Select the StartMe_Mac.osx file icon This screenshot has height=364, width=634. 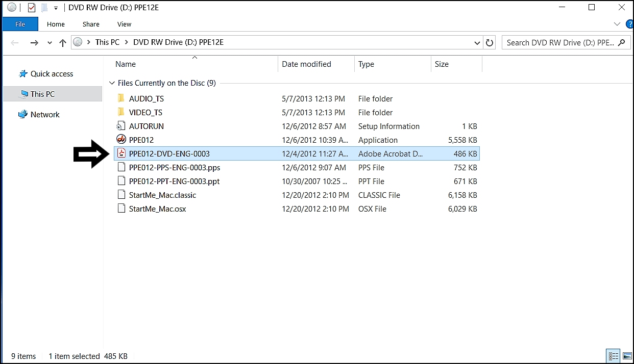121,209
